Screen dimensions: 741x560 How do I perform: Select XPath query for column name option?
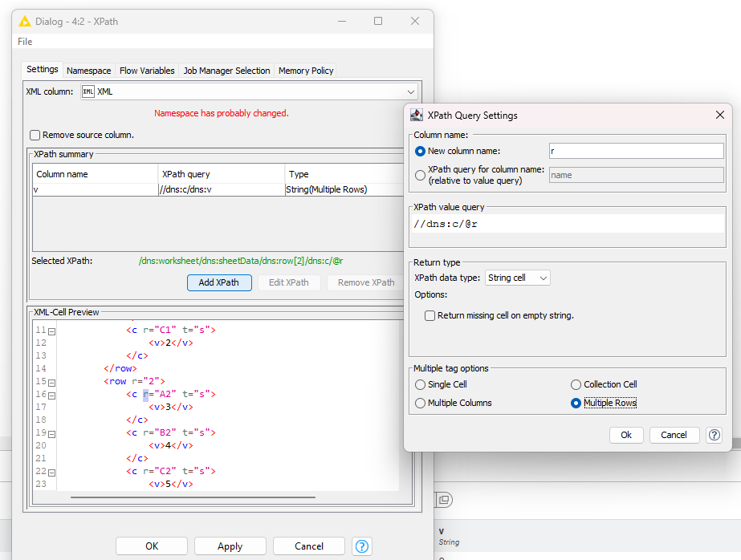tap(420, 175)
